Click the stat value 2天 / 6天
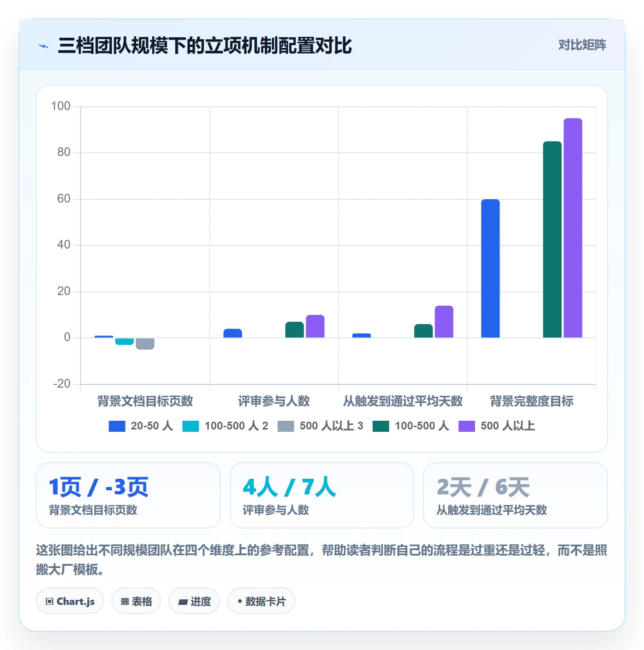 click(x=483, y=487)
